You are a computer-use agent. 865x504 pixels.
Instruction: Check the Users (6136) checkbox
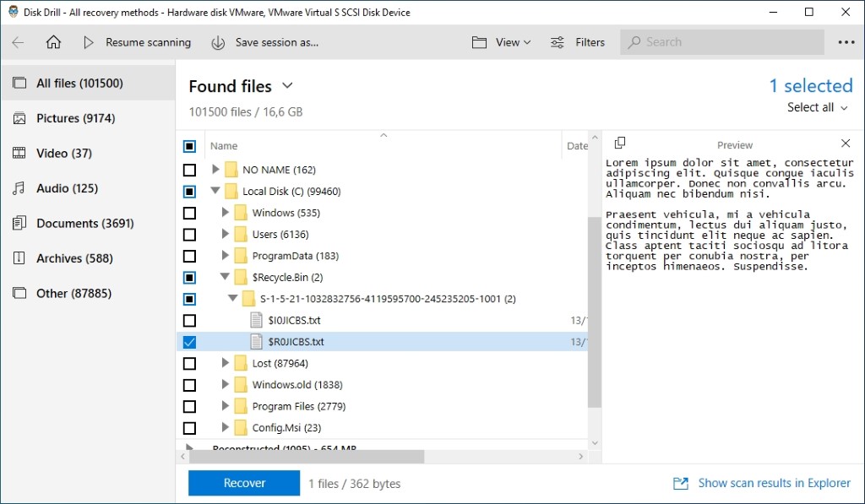click(x=189, y=235)
